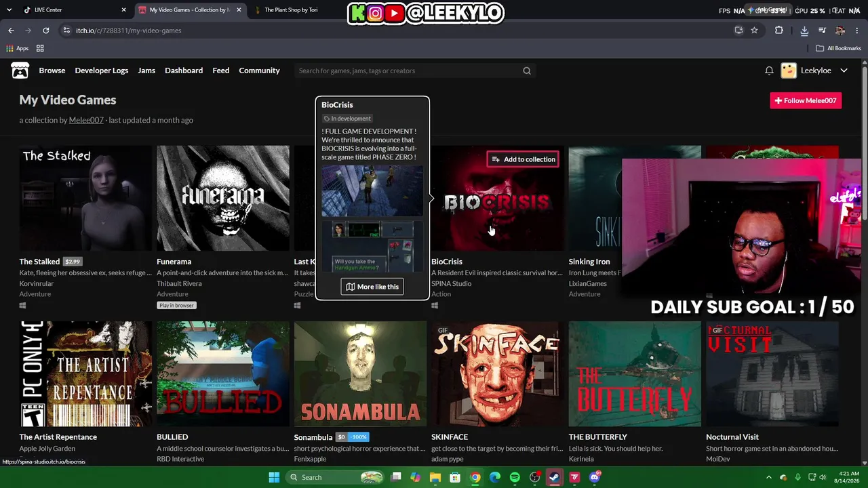
Task: Open Steam from the taskbar
Action: pyautogui.click(x=555, y=477)
